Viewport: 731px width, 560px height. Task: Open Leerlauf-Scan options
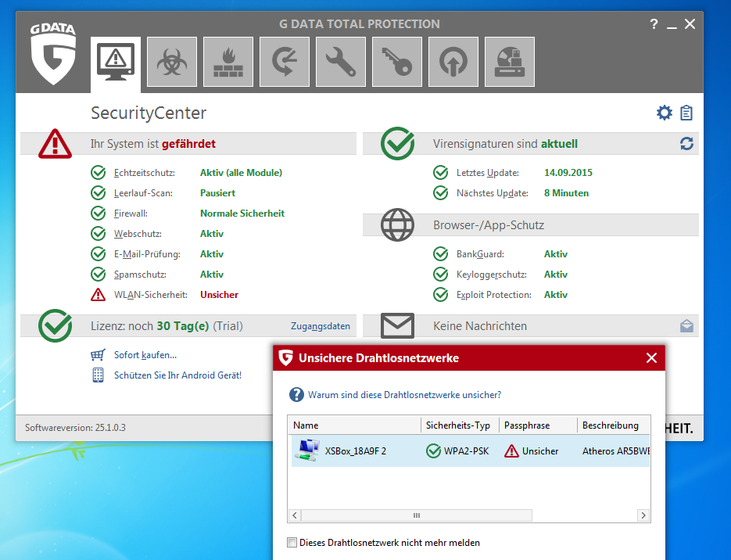[143, 193]
